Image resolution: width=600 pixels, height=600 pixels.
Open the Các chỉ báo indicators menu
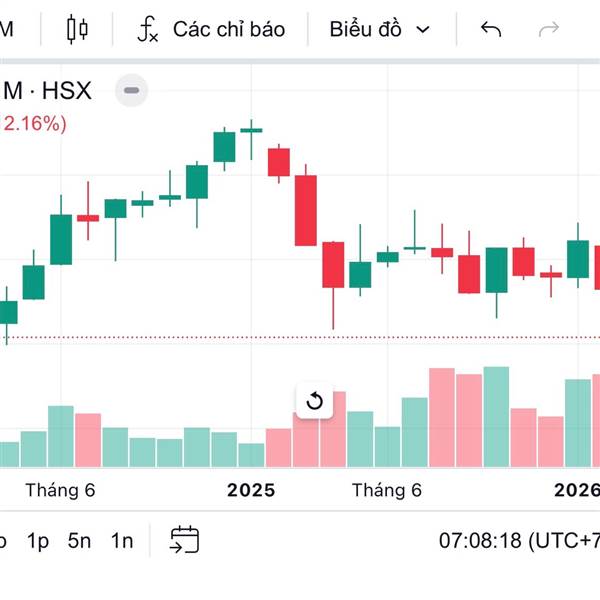click(211, 29)
